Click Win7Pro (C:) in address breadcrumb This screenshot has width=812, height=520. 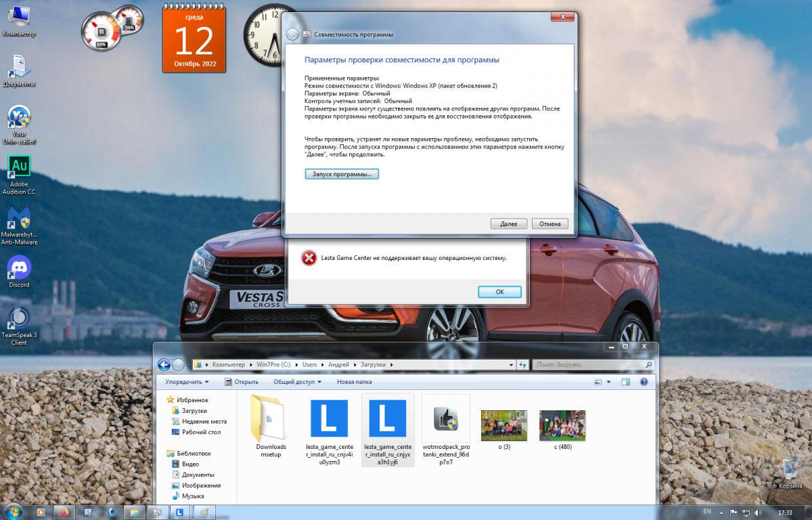[x=274, y=365]
